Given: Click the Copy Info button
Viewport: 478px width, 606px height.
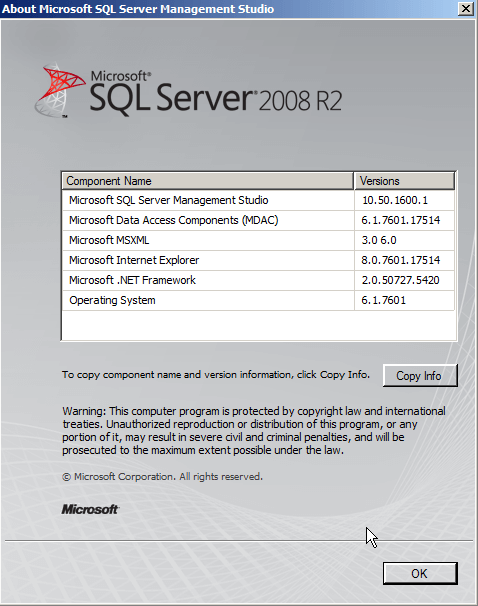Looking at the screenshot, I should pyautogui.click(x=420, y=375).
